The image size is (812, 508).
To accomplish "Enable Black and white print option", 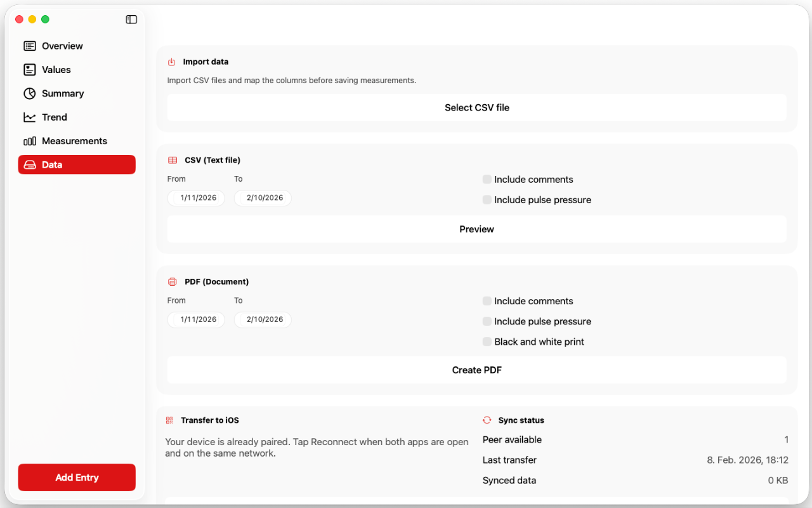I will [487, 342].
